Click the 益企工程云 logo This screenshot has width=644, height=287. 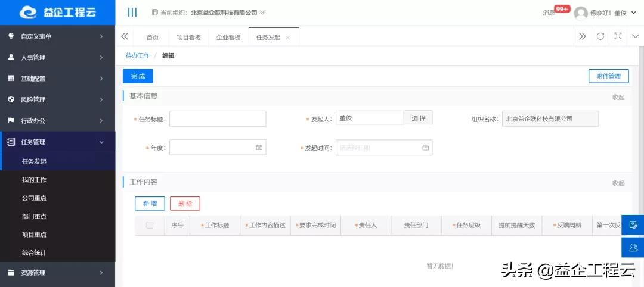tap(57, 13)
